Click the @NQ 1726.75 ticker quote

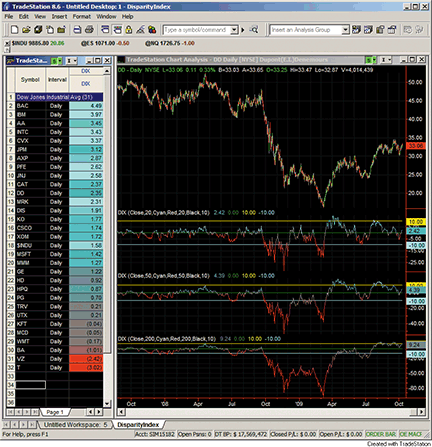170,43
